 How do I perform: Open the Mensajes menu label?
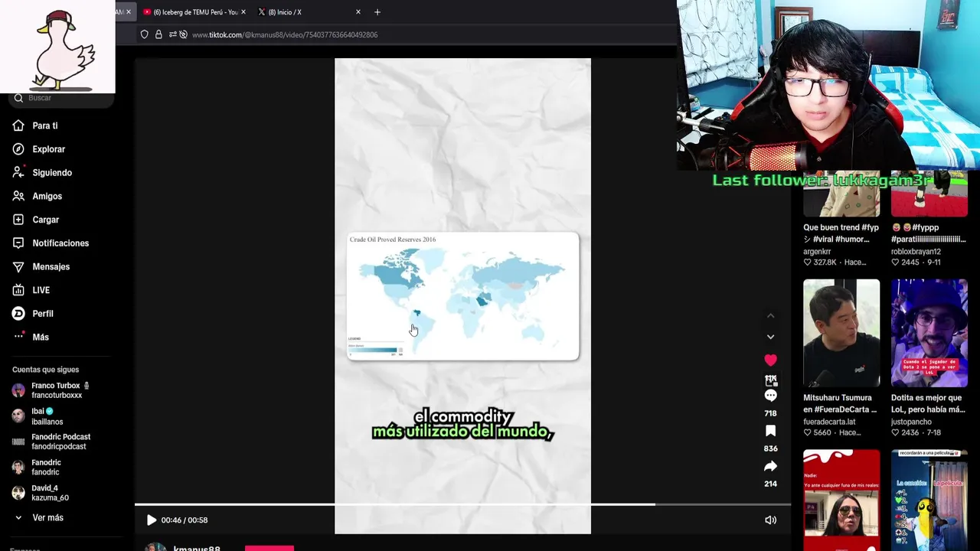[x=51, y=266]
